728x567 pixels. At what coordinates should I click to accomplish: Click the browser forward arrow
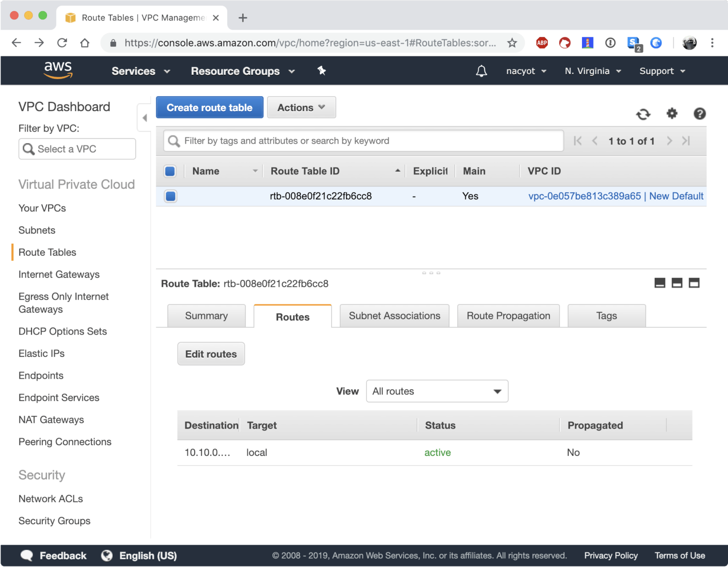click(39, 43)
